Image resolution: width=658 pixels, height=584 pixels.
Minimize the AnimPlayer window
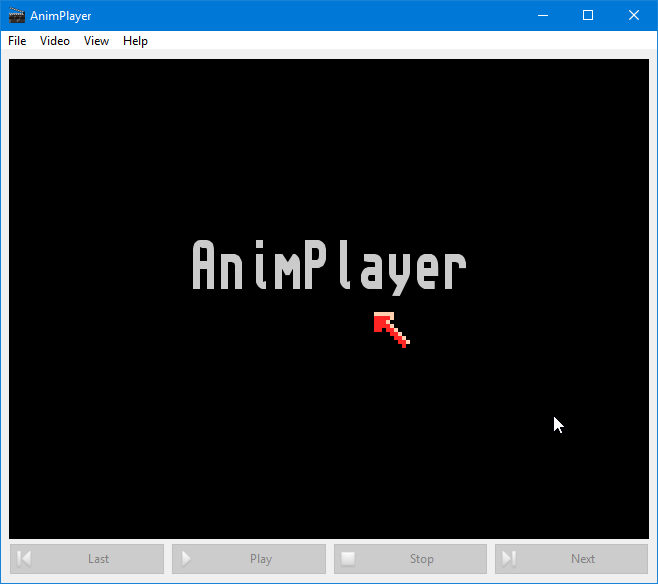click(543, 15)
